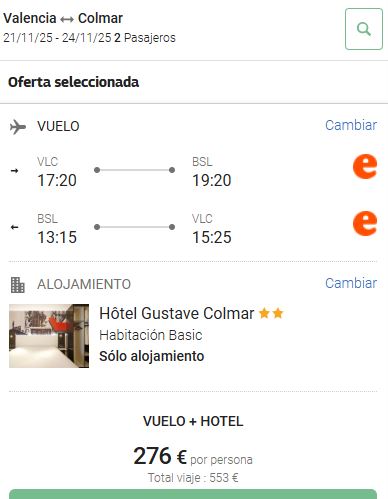
Task: Click the hotel star rating icons
Action: (271, 313)
